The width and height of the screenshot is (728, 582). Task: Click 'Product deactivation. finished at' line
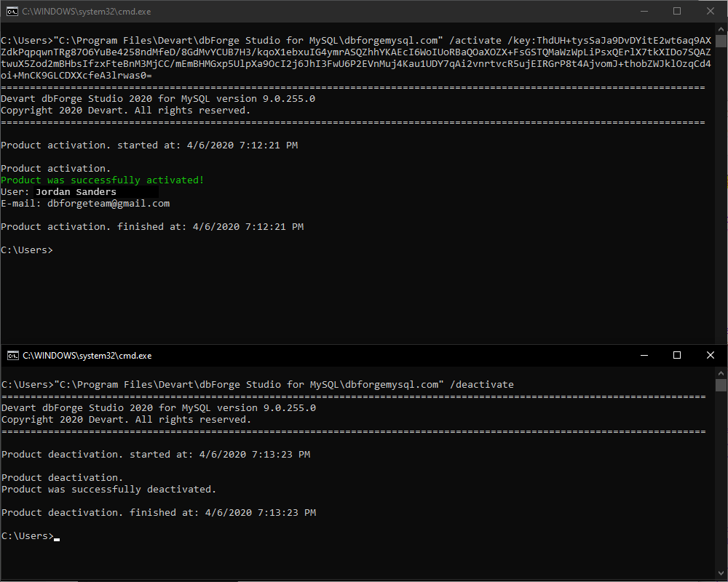(158, 512)
